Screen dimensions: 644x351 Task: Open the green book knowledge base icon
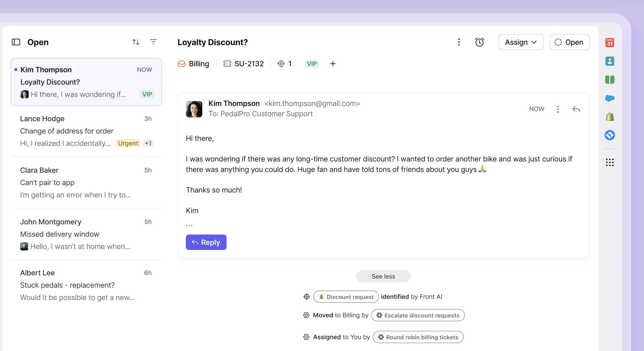point(610,80)
